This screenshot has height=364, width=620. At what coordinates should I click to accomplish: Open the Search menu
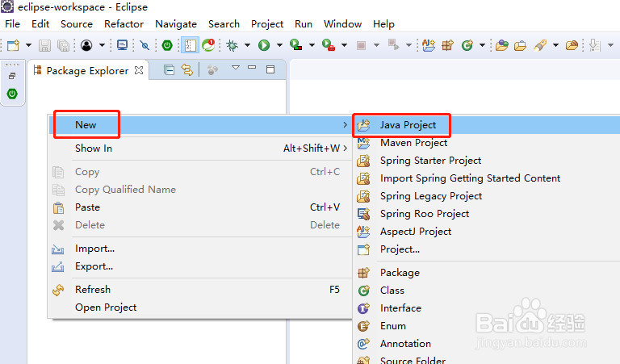point(224,24)
